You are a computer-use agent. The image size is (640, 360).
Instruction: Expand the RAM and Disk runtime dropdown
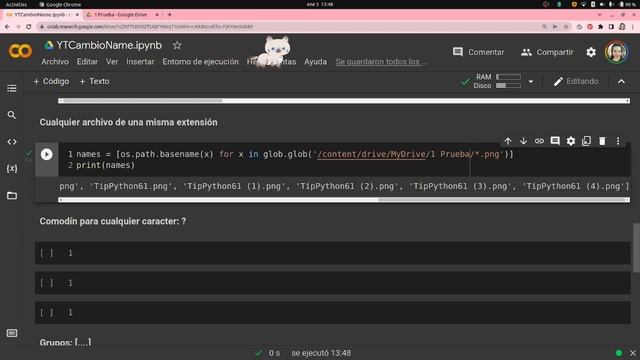tap(531, 82)
